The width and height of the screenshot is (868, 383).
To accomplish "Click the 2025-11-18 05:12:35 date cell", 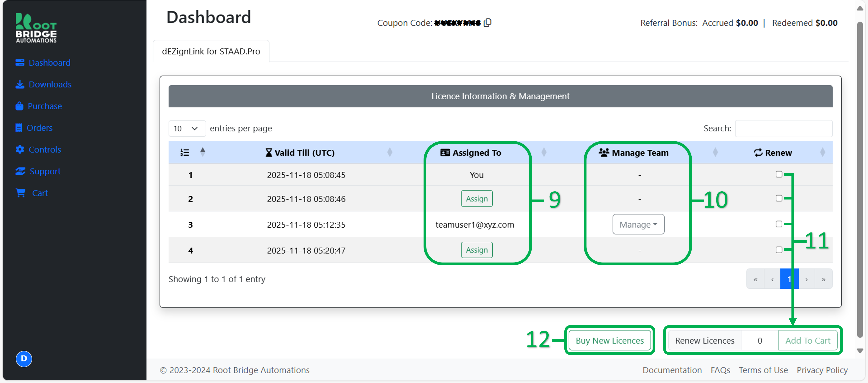I will [306, 225].
